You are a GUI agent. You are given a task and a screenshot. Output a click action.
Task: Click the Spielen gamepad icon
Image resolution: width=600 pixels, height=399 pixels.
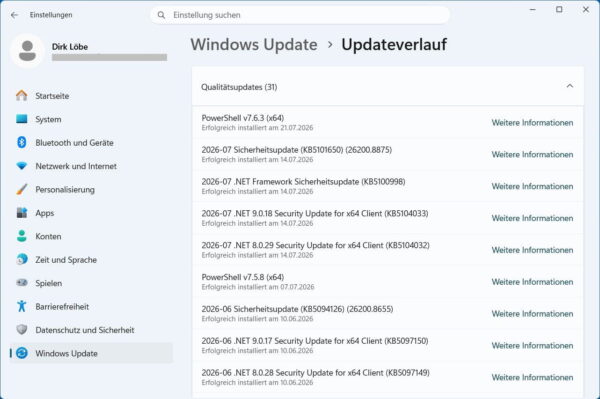click(22, 283)
